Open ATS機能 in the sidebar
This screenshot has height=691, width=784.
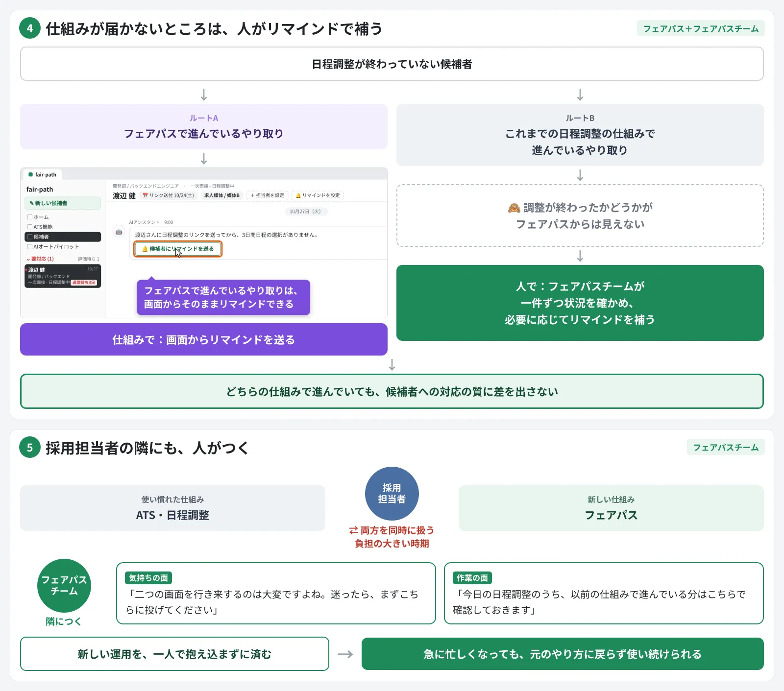[63, 227]
